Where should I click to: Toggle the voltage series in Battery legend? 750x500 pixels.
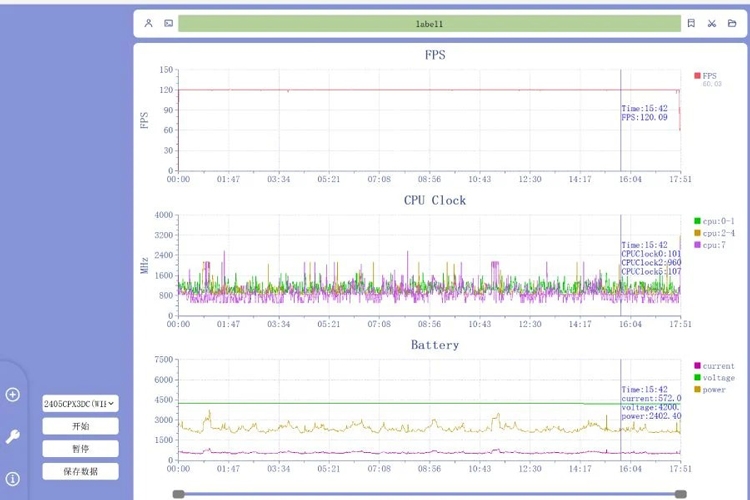714,378
